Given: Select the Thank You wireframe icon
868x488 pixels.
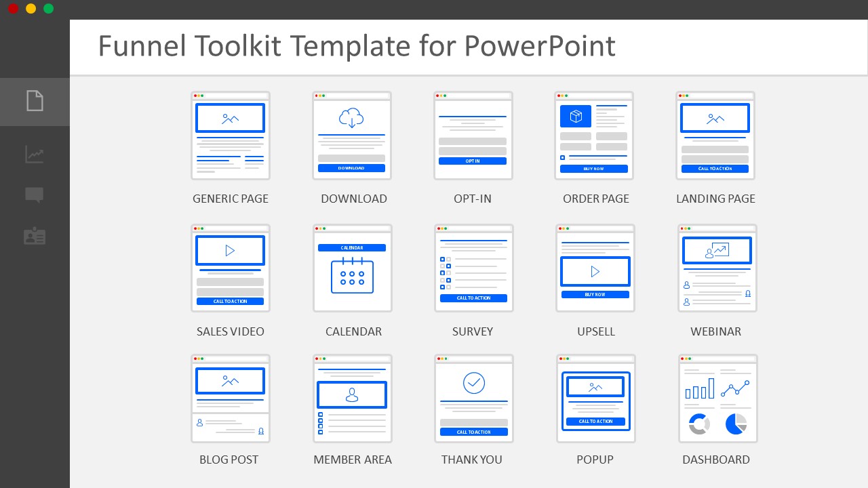Looking at the screenshot, I should coord(474,399).
